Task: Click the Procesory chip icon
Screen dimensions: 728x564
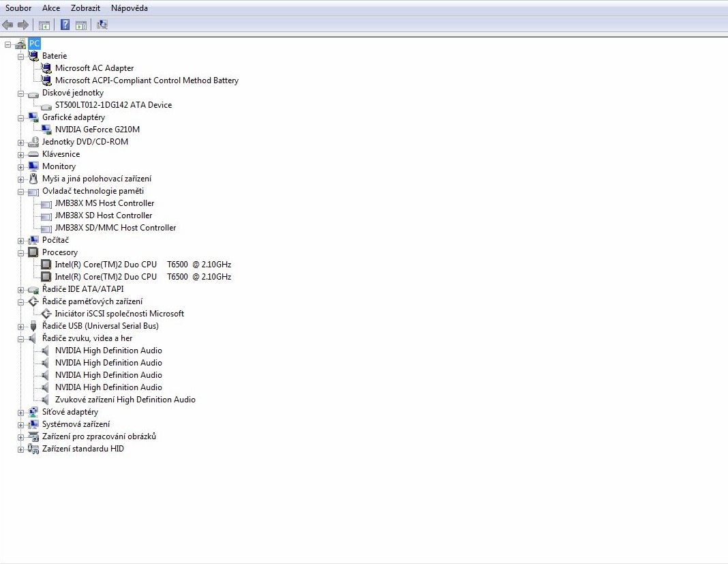Action: pos(33,252)
